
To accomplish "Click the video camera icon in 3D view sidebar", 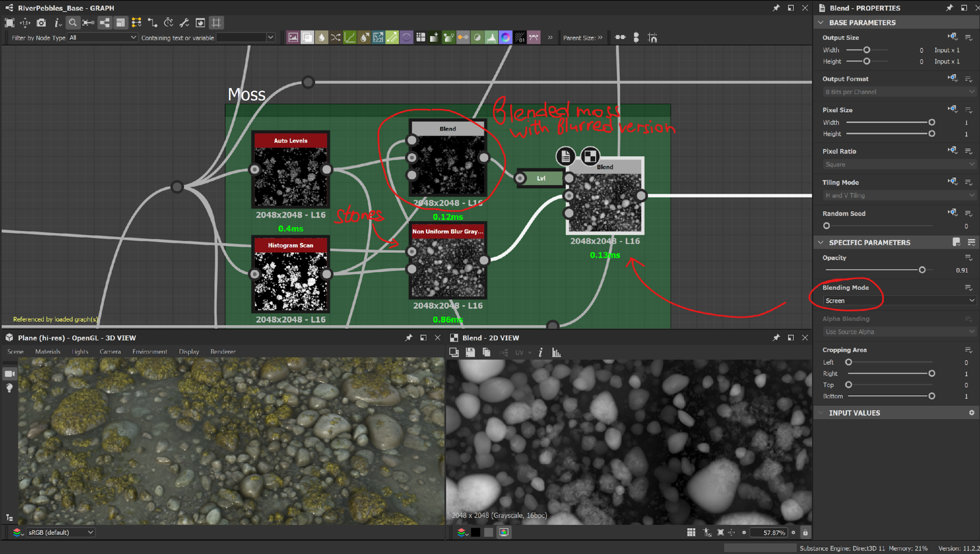I will [9, 374].
